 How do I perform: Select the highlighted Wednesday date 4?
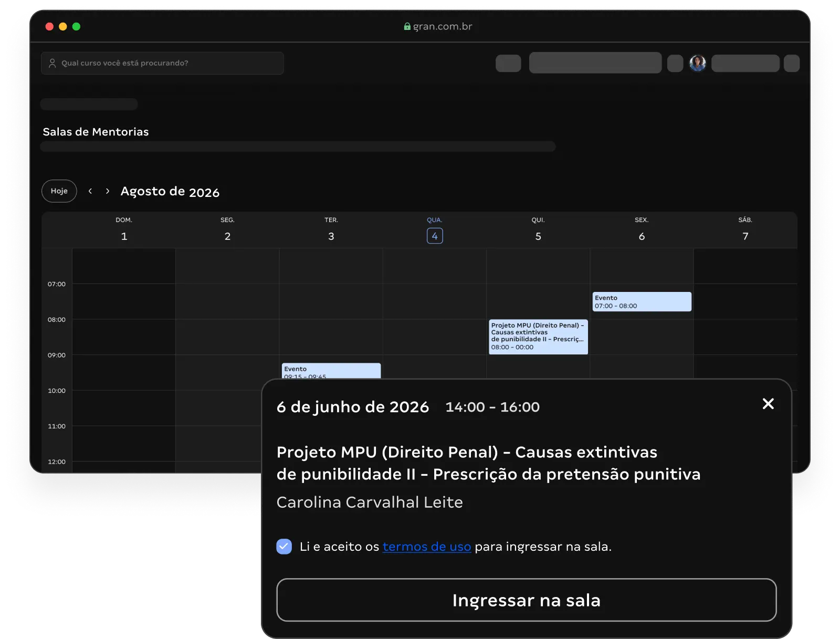(434, 236)
